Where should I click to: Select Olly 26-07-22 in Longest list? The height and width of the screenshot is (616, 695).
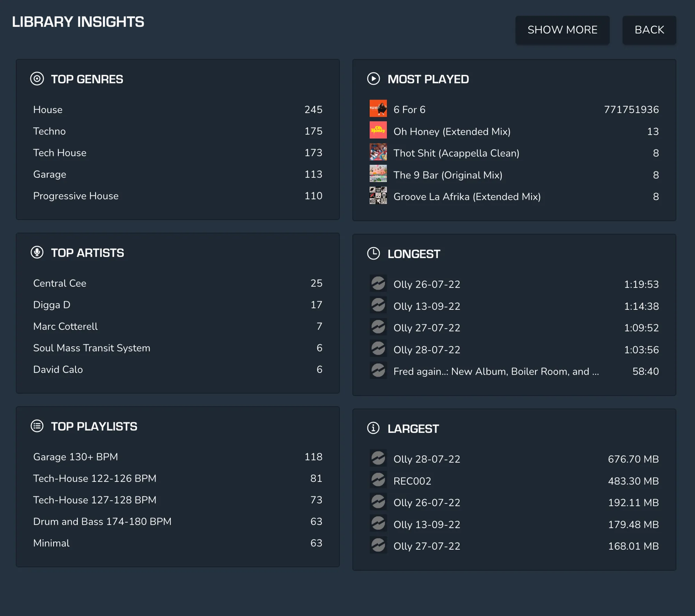tap(426, 284)
